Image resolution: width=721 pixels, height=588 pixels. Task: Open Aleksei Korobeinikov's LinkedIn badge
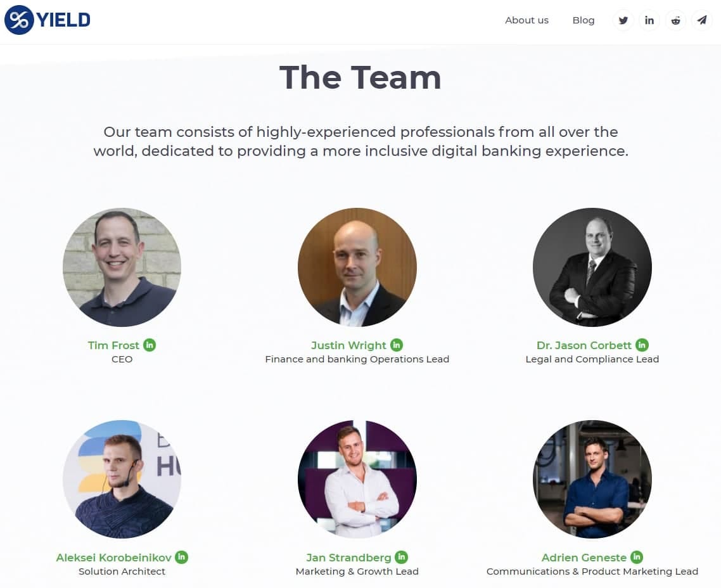tap(182, 557)
